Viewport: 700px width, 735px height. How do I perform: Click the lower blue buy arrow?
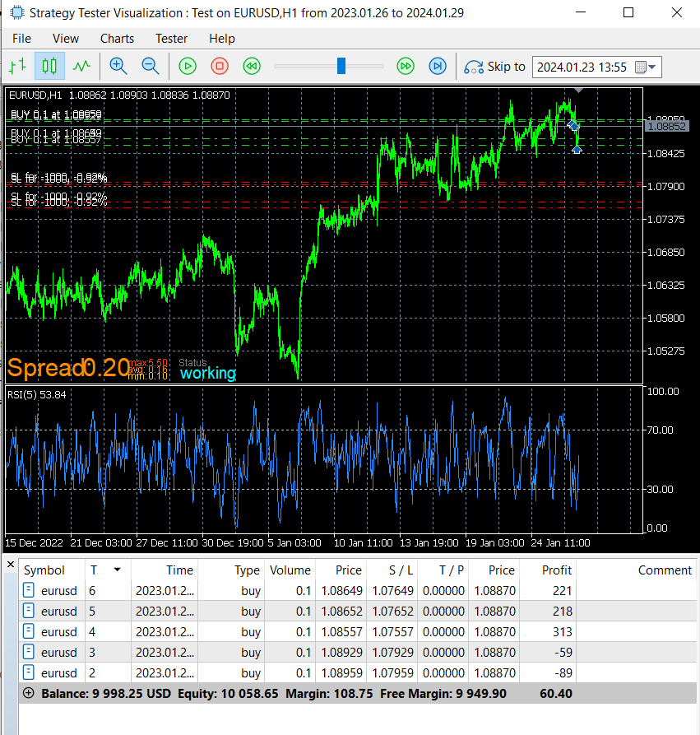(x=577, y=149)
